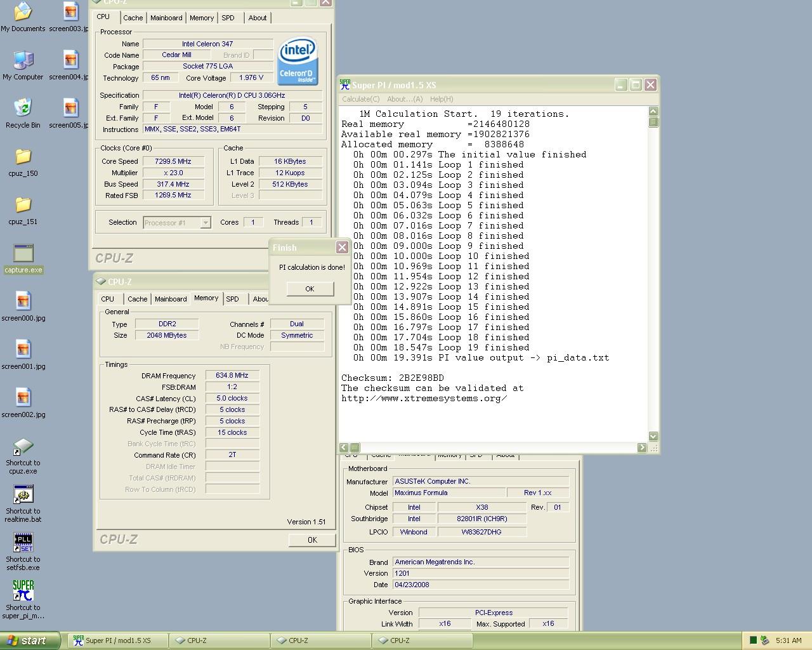Open About...(A) menu in Super PI
The height and width of the screenshot is (650, 812).
tap(405, 99)
